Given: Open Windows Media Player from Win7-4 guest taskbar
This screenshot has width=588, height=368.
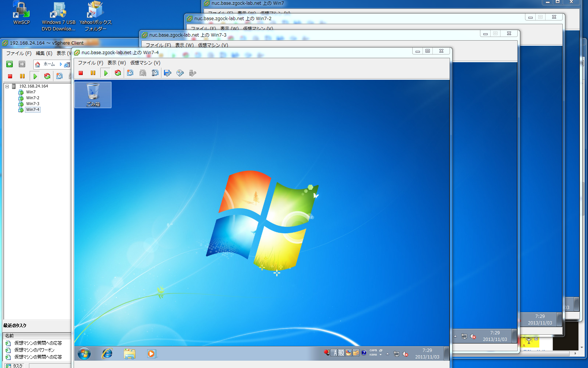Looking at the screenshot, I should tap(151, 354).
